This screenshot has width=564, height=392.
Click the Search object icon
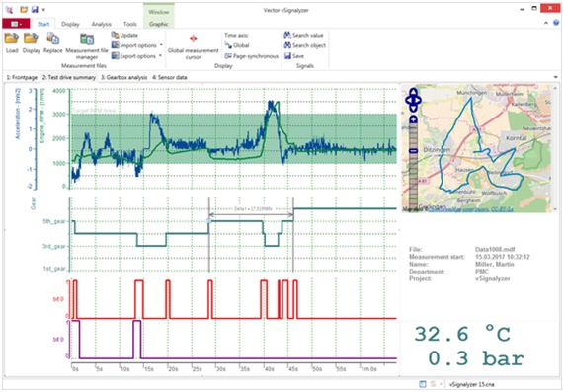tap(287, 45)
